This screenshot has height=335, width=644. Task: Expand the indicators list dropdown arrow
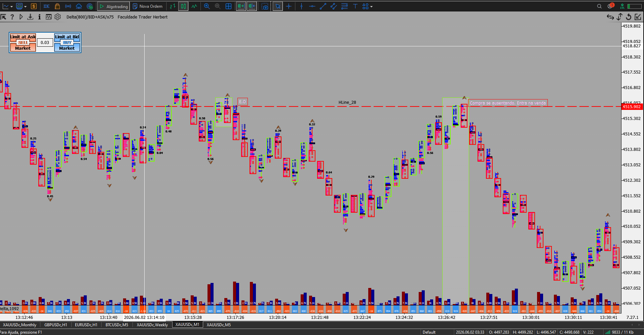[x=25, y=6]
